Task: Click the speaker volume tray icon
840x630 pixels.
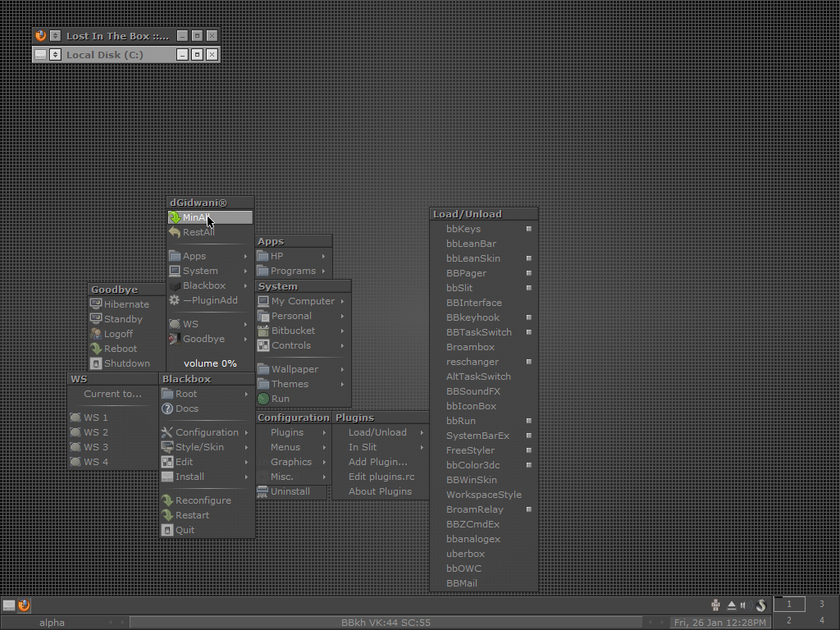Action: coord(746,605)
